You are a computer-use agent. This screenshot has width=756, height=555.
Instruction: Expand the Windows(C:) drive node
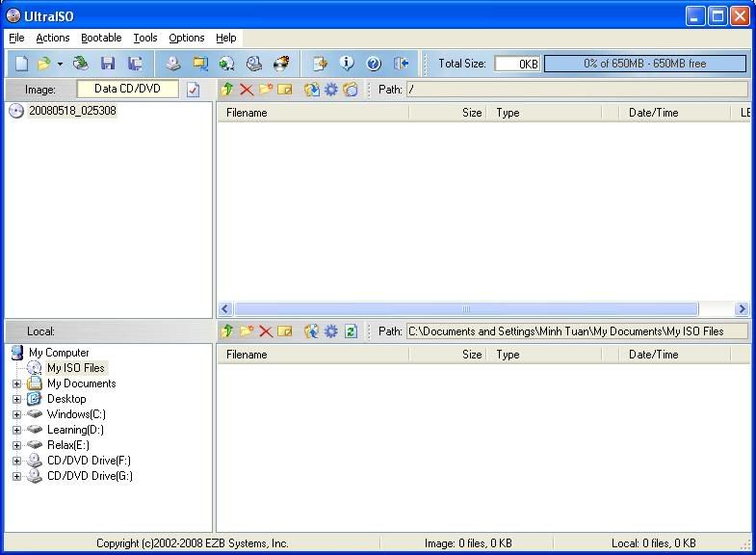pos(17,414)
